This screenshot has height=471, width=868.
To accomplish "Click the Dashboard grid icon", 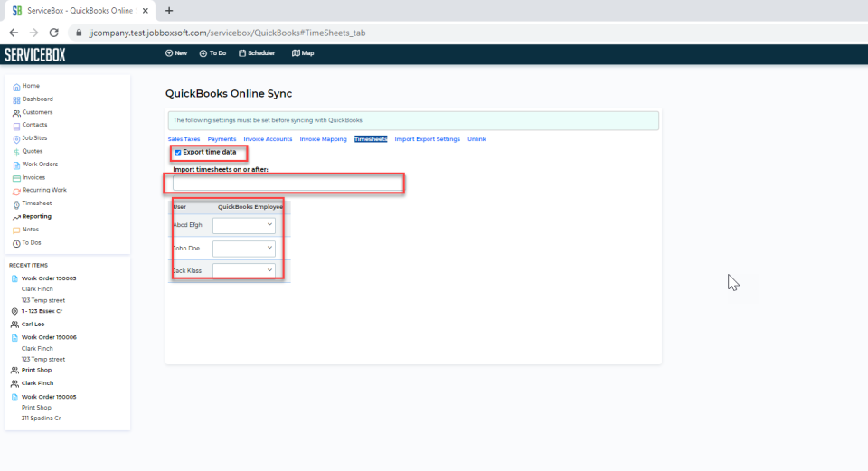I will [16, 100].
